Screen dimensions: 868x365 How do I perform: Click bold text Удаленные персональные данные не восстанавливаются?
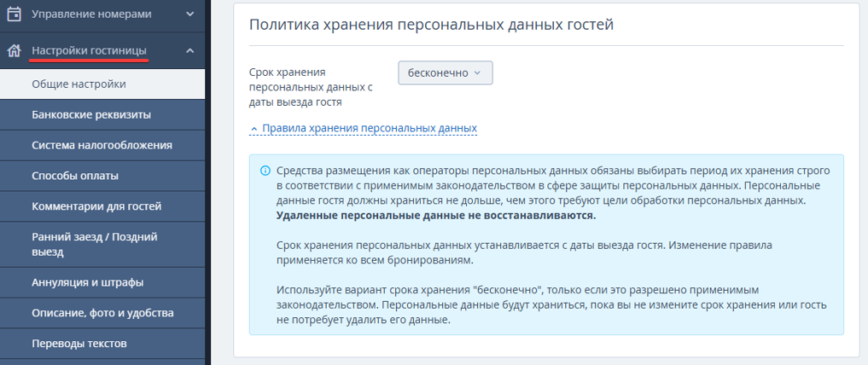tap(436, 216)
